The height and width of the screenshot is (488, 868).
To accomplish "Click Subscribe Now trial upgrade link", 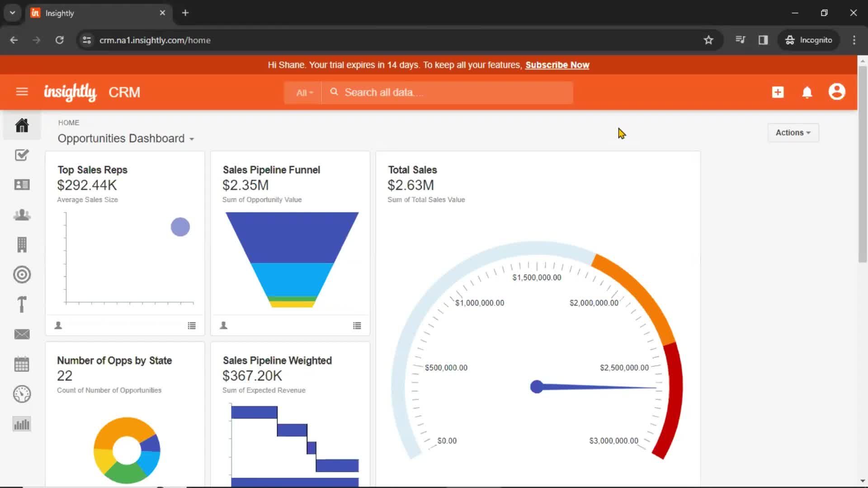I will 557,65.
